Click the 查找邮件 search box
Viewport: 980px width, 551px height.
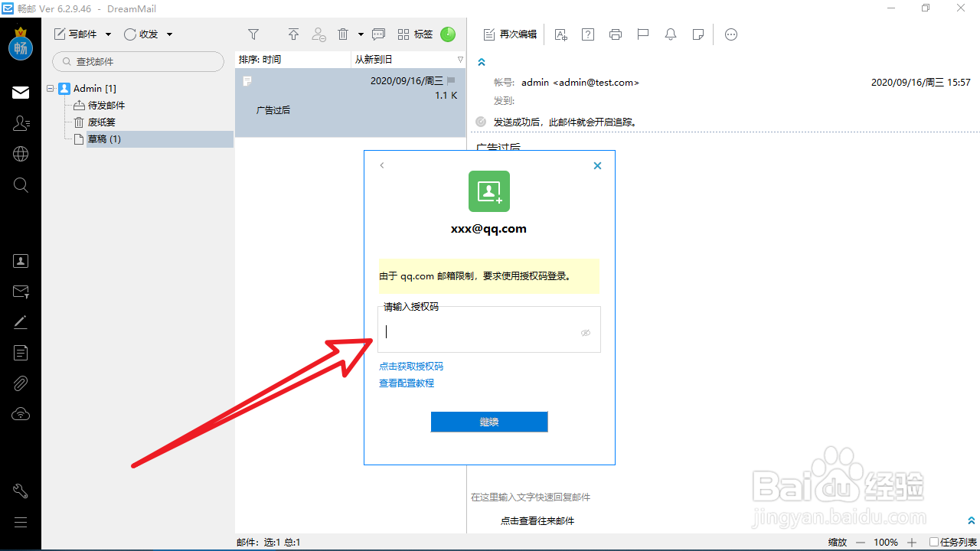click(139, 61)
